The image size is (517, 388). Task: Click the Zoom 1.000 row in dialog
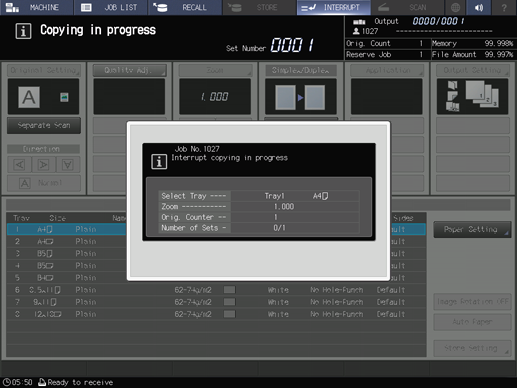pos(259,206)
